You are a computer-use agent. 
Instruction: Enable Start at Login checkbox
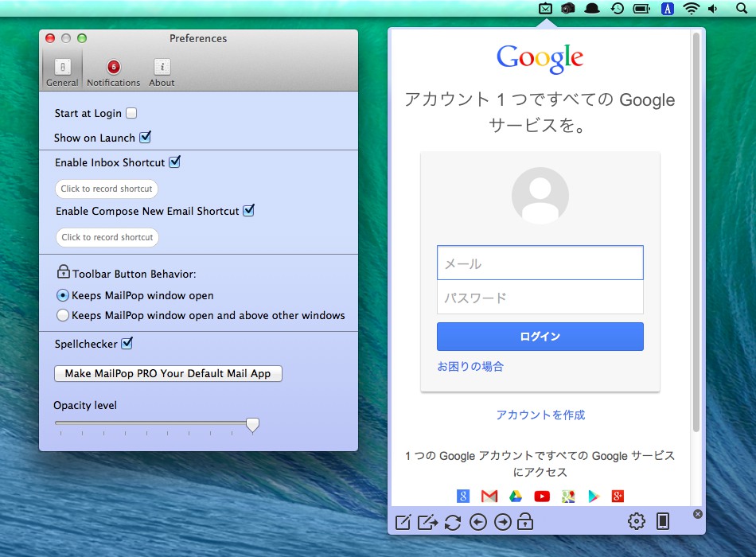tap(131, 113)
